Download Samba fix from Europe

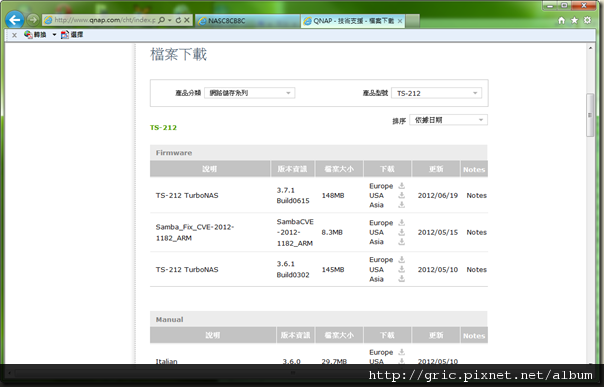401,223
